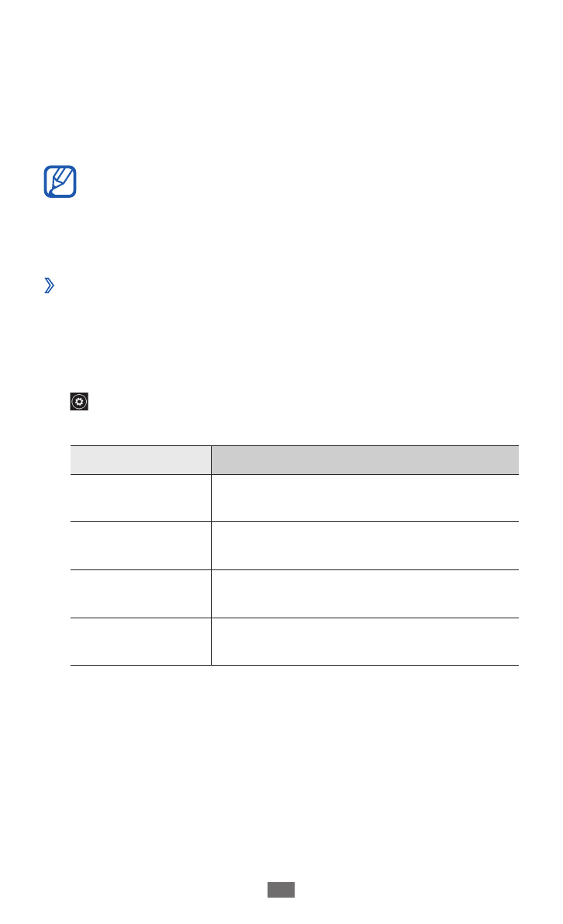This screenshot has height=924, width=563.
Task: Select the last row's wide right cell
Action: 364,642
